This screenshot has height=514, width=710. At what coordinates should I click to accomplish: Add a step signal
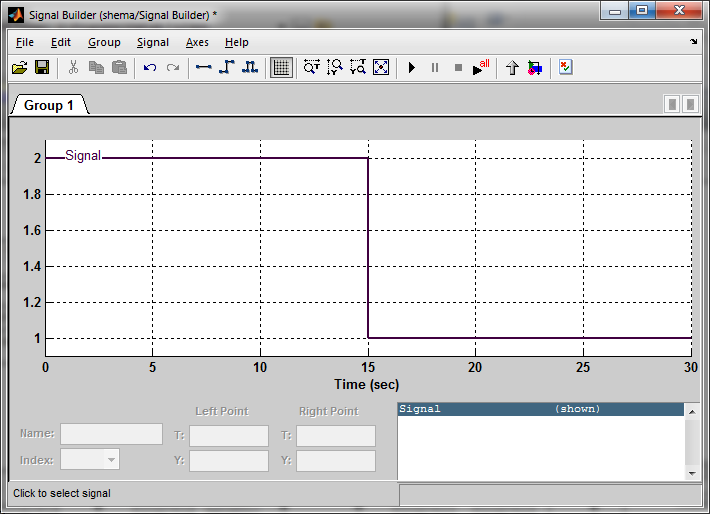point(226,67)
